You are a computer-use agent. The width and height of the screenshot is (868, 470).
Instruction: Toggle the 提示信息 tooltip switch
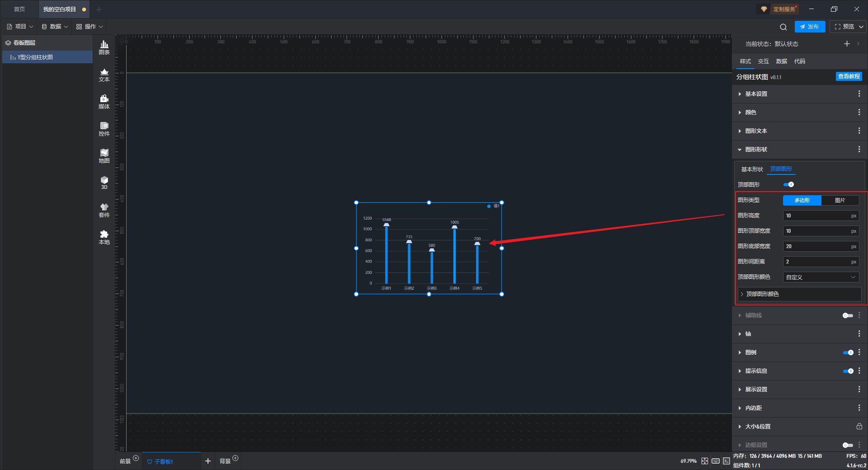[x=848, y=371]
